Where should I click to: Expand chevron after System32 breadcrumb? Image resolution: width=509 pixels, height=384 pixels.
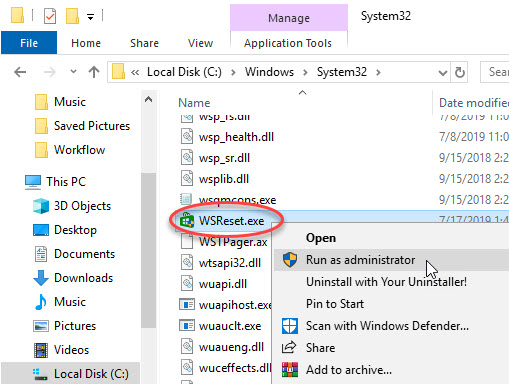pos(378,72)
